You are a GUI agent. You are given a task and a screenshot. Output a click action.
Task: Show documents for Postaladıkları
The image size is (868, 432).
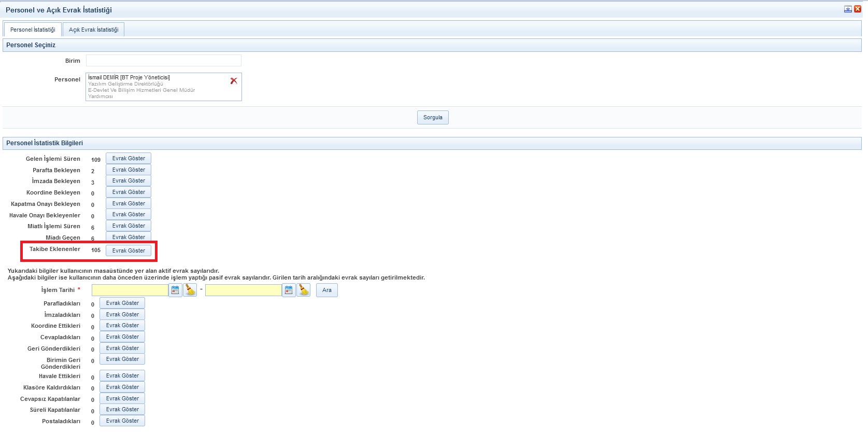[x=122, y=421]
